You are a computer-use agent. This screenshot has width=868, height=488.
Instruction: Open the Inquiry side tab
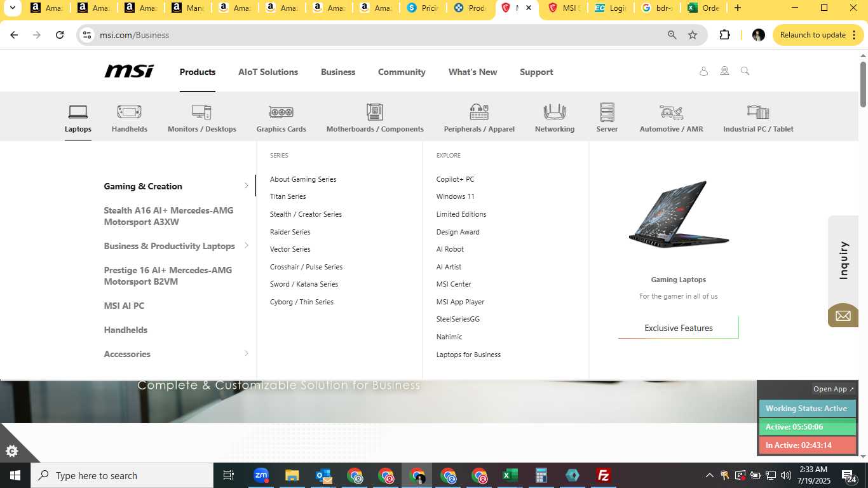pos(843,260)
